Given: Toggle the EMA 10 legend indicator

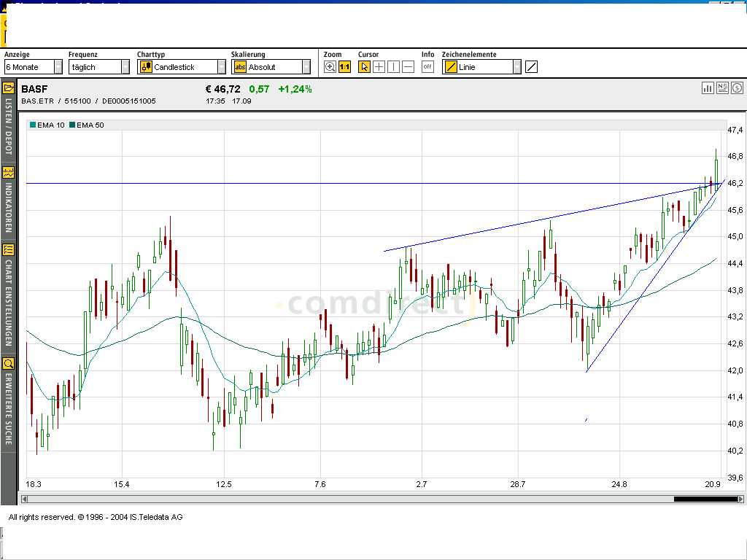Looking at the screenshot, I should coord(47,125).
